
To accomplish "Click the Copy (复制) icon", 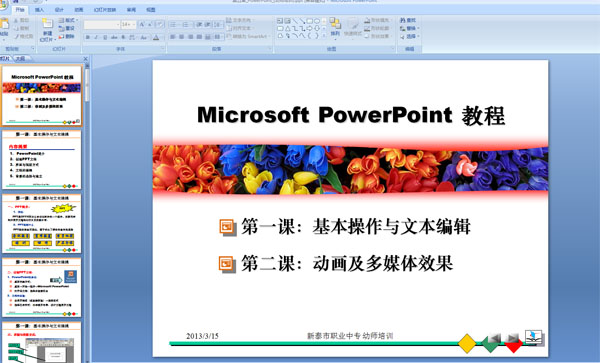I will (x=16, y=28).
